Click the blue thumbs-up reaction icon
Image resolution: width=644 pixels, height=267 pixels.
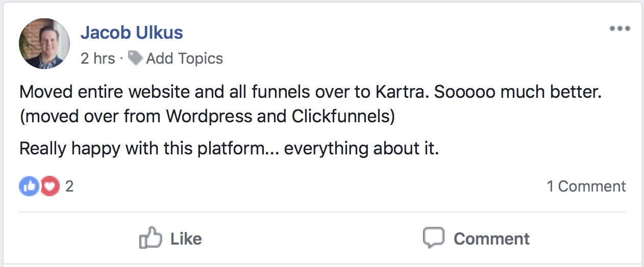coord(29,186)
